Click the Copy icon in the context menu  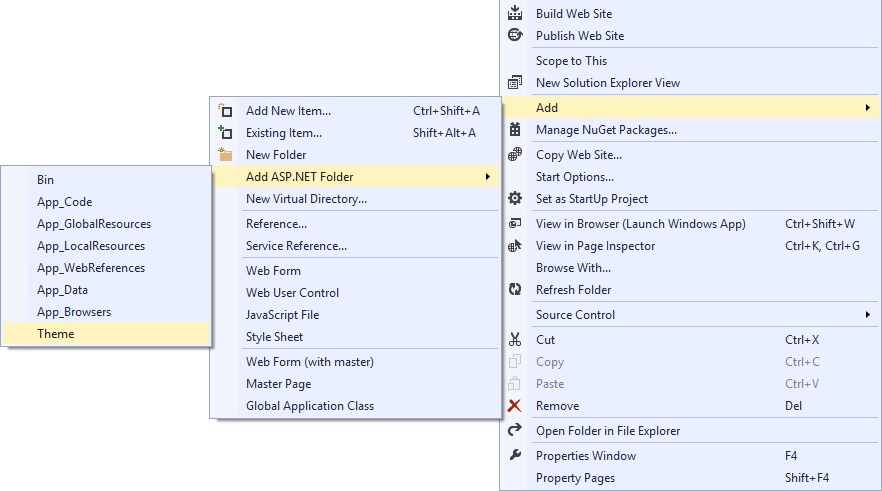515,361
